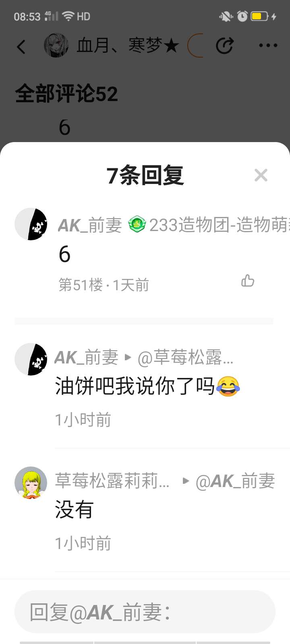The image size is (290, 644).
Task: Tap the @AK_前妻 mention in last reply
Action: [235, 481]
